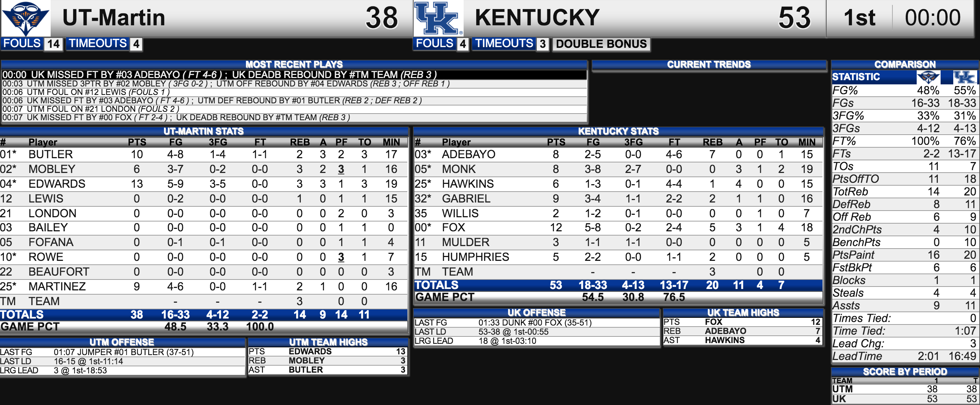
Task: Open the MOST RECENT PLAYS panel header
Action: pos(294,64)
